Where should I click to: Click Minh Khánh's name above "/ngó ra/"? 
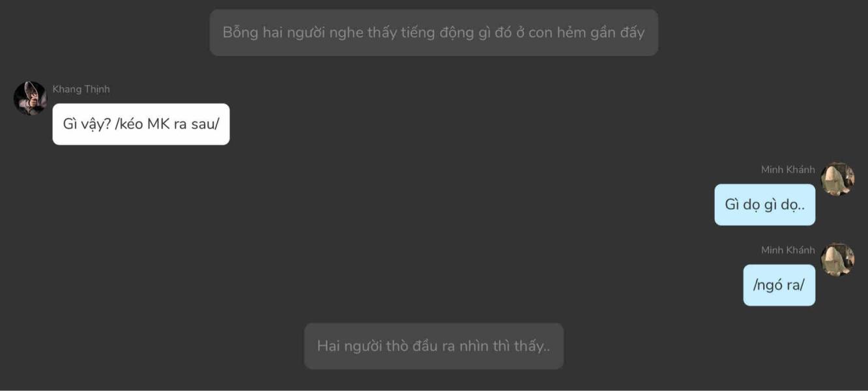click(x=788, y=250)
